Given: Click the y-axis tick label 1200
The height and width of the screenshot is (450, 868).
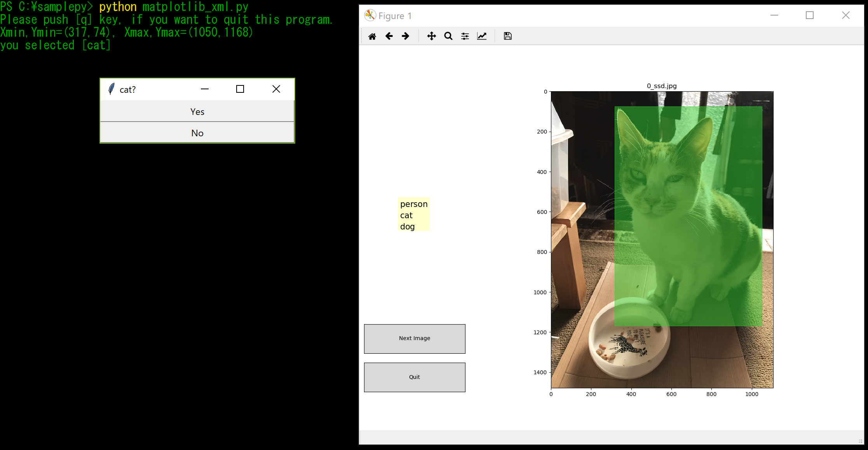Looking at the screenshot, I should click(x=540, y=332).
